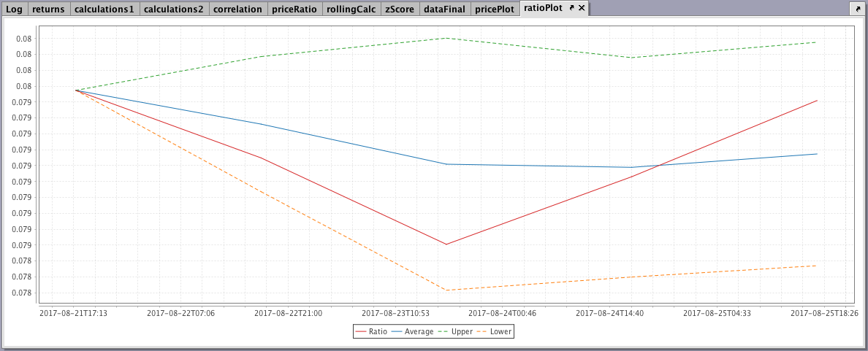Toggle the Ratio series in the legend
The width and height of the screenshot is (868, 351).
tap(371, 331)
